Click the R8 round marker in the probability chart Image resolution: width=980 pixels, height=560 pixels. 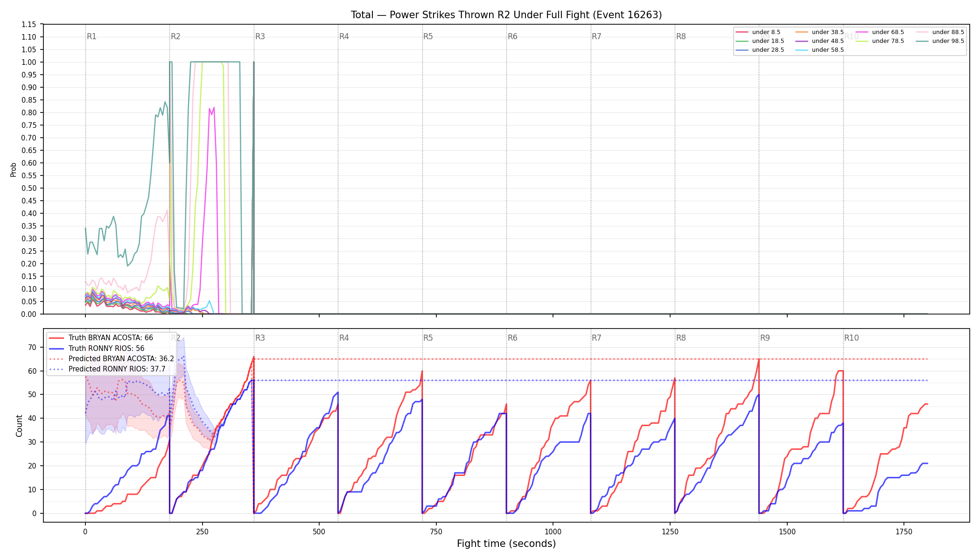coord(681,36)
